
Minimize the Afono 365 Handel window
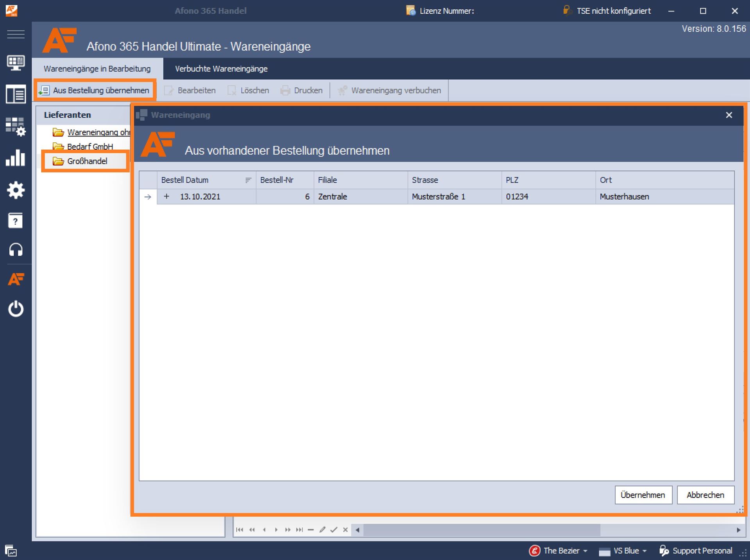[671, 11]
